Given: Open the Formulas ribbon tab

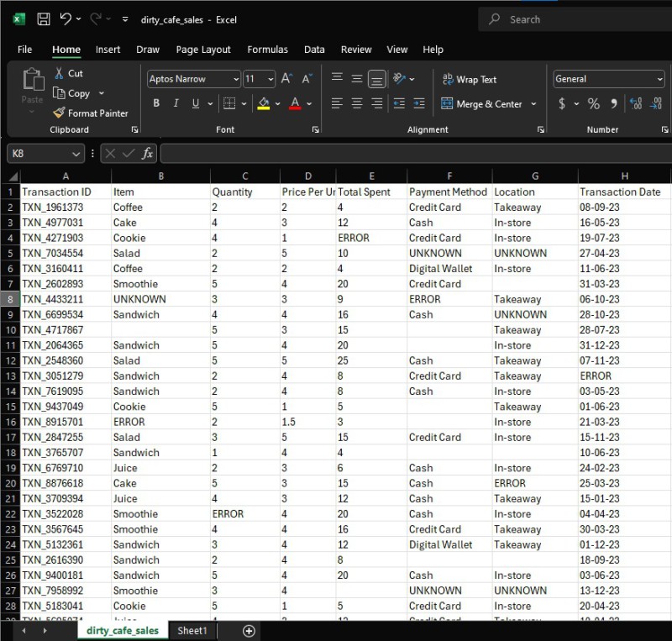Looking at the screenshot, I should [x=267, y=50].
